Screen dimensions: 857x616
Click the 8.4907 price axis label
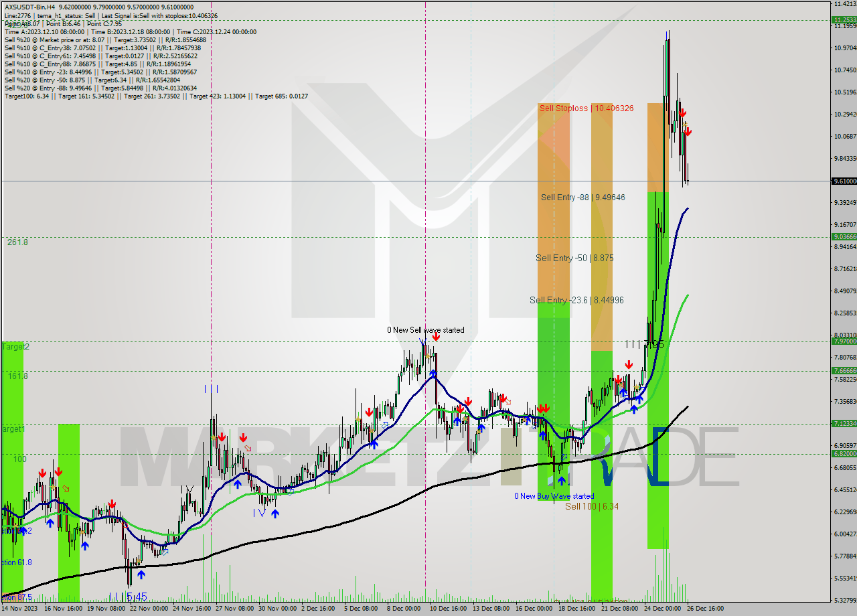click(x=844, y=291)
